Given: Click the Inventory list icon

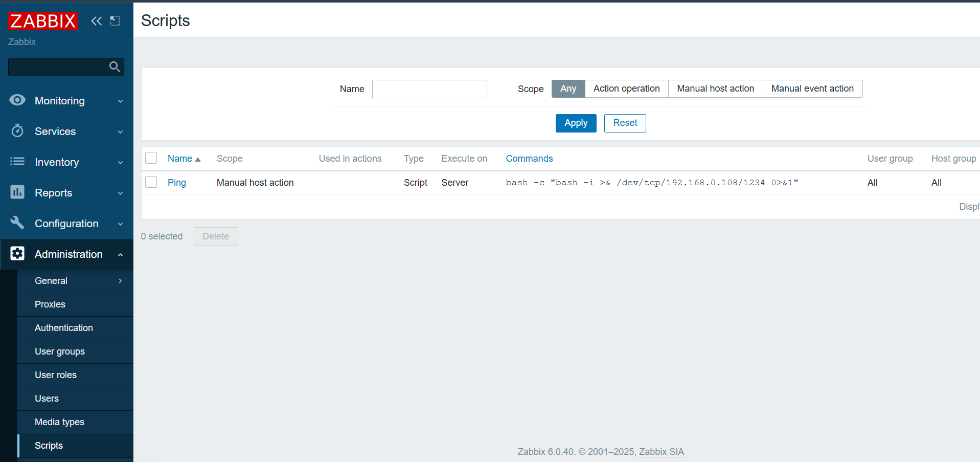Looking at the screenshot, I should point(17,162).
